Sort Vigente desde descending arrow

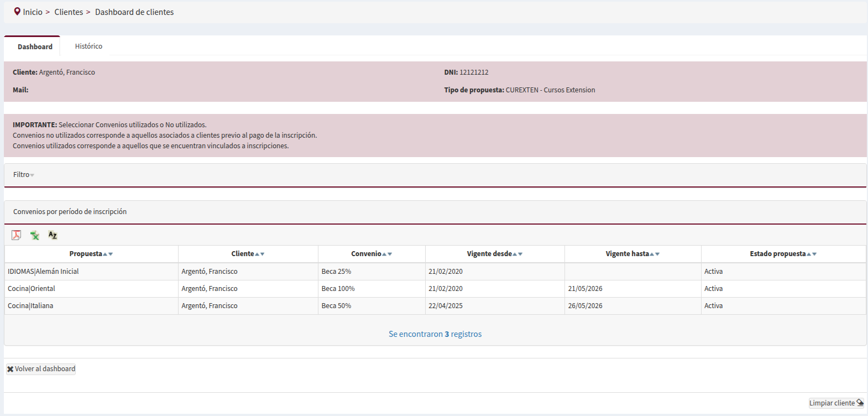[x=520, y=254]
